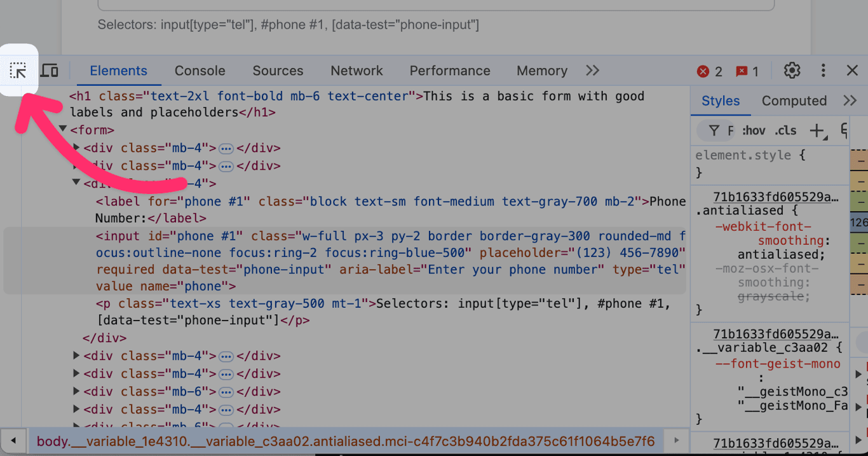The height and width of the screenshot is (456, 868).
Task: Show more sidebar tabs next to Computed
Action: click(850, 100)
